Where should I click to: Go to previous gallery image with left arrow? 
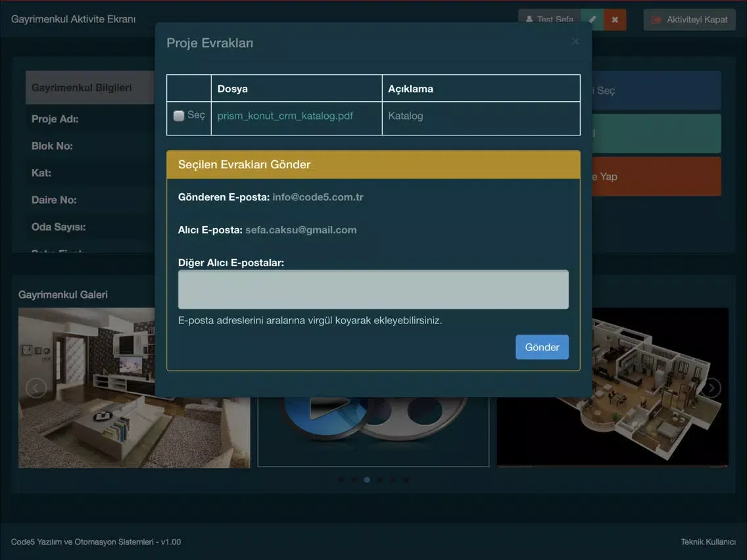(36, 388)
